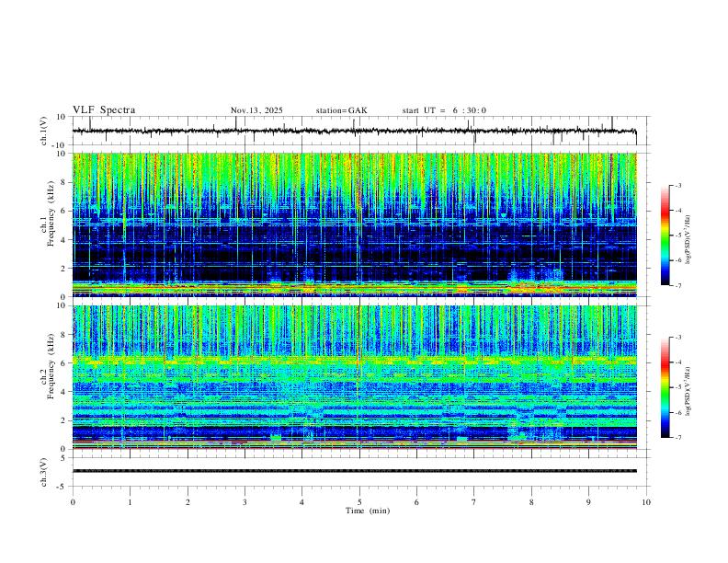Image resolution: width=728 pixels, height=563 pixels.
Task: Click inside the ch.2 spectrogram panel
Action: (x=354, y=377)
